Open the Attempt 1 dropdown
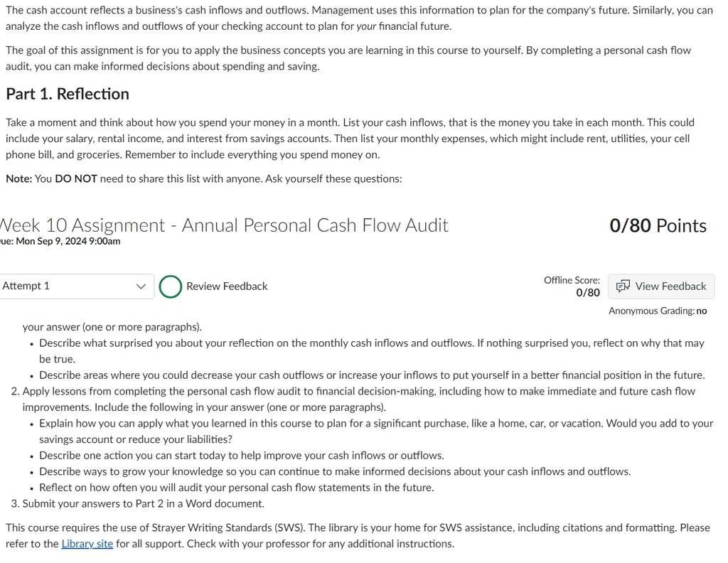 (x=77, y=286)
